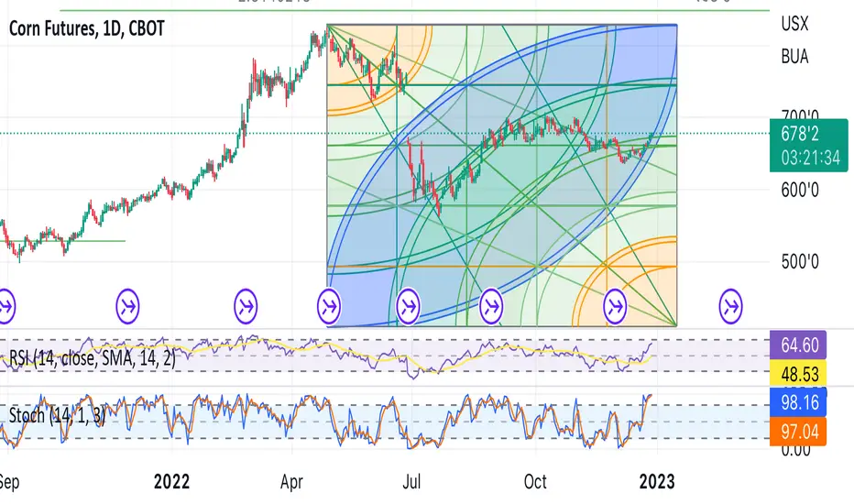Select the event marker on the Gann box's left edge

coord(329,307)
